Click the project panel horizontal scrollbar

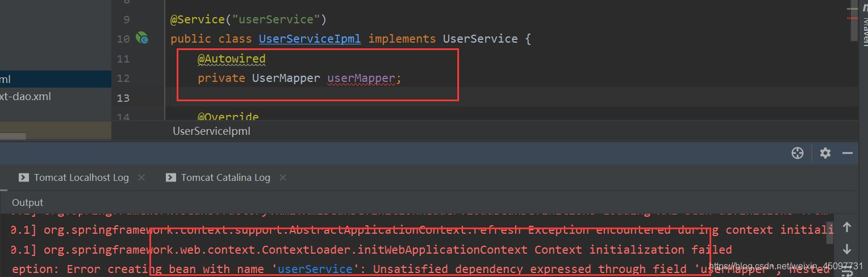coord(12,137)
